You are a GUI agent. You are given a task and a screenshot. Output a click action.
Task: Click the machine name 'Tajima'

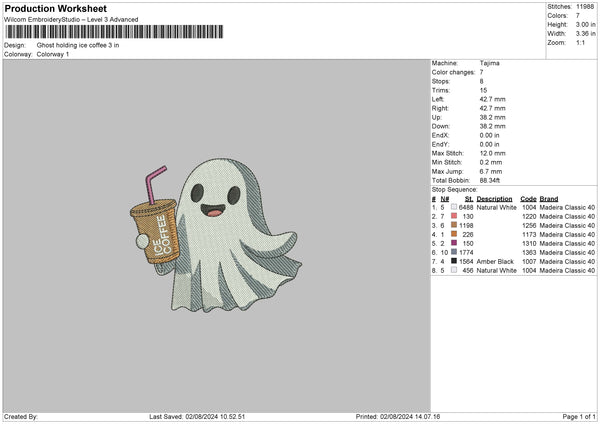[x=489, y=63]
